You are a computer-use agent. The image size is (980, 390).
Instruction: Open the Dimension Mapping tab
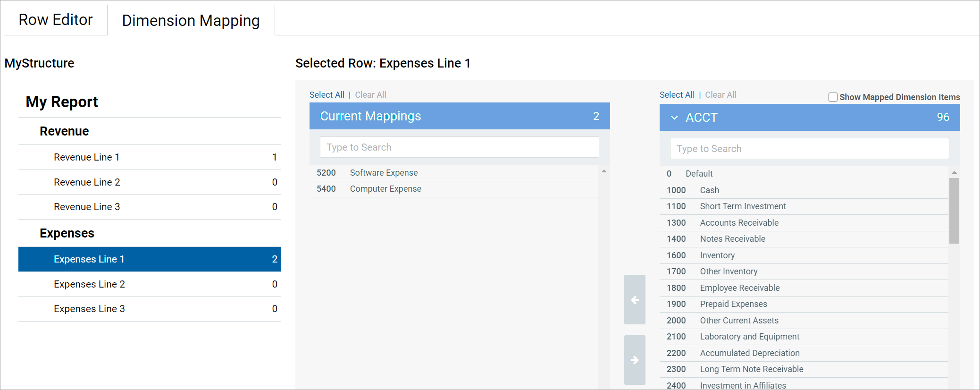click(191, 21)
